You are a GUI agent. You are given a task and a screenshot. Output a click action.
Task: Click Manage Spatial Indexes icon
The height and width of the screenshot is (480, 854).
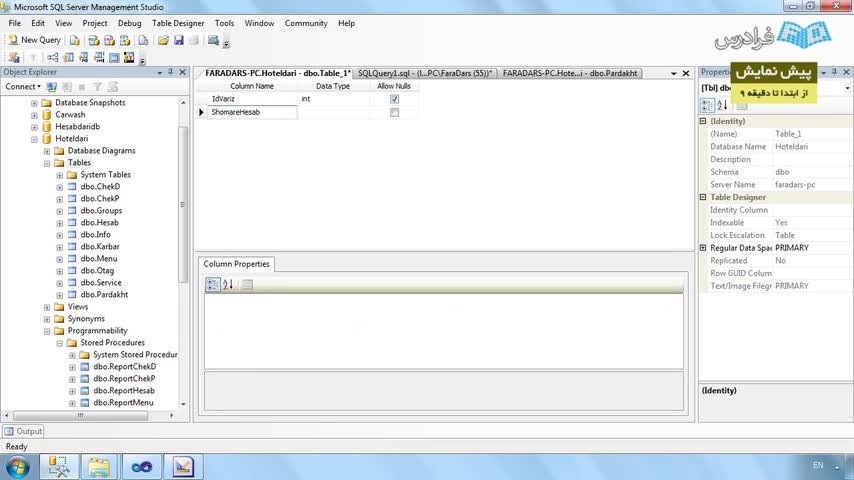click(x=129, y=57)
